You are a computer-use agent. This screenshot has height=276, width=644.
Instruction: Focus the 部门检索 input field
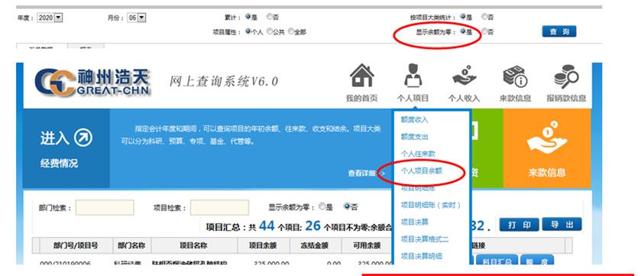point(105,207)
